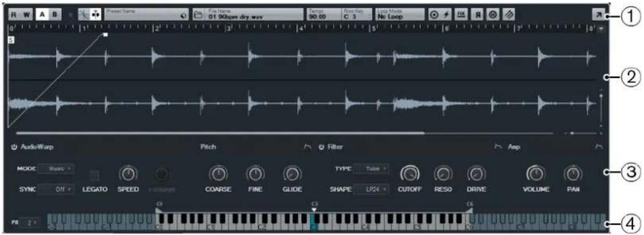Enable Write automation with the W button
The image size is (644, 235).
26,15
